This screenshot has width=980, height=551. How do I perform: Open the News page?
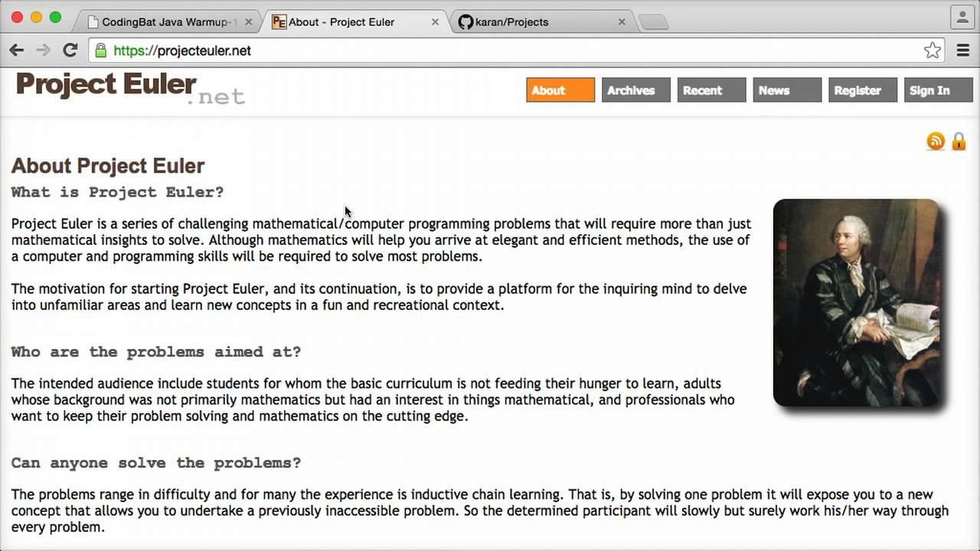tap(787, 90)
